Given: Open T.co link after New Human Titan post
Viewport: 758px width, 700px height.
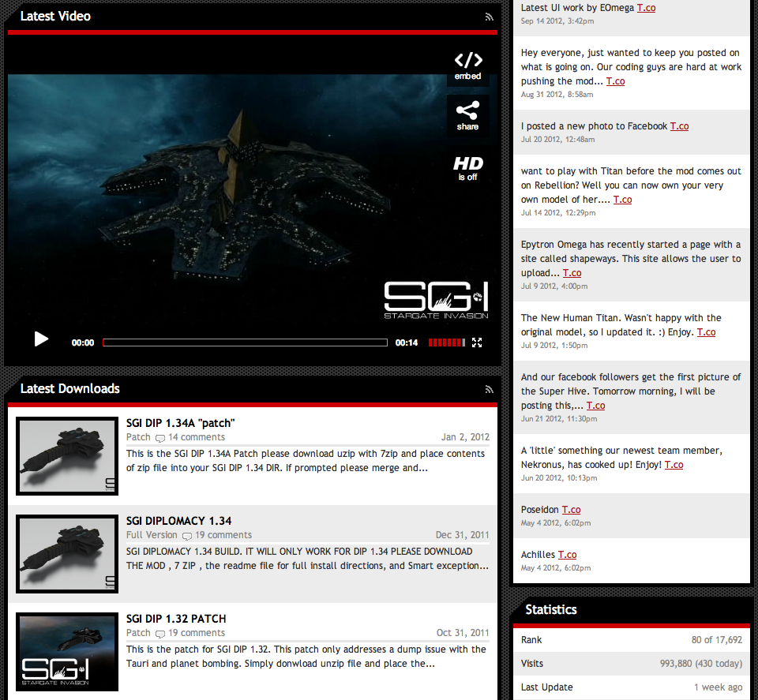Looking at the screenshot, I should point(706,332).
